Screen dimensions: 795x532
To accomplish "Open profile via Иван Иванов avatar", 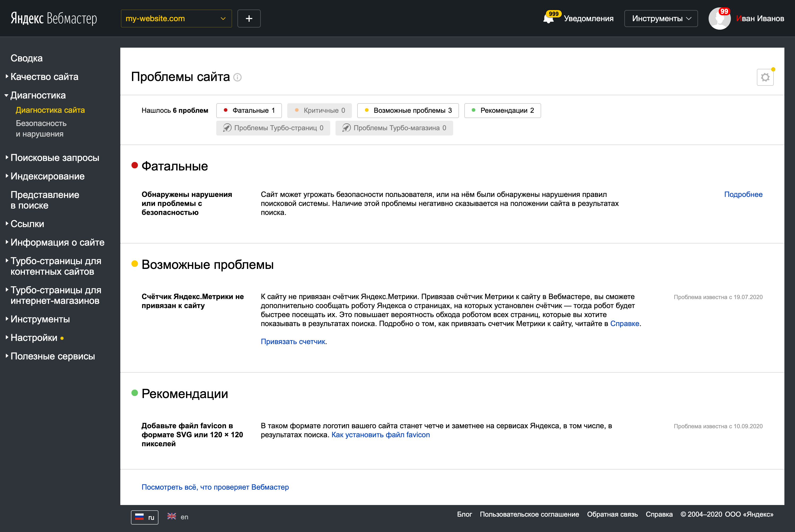I will pos(720,18).
